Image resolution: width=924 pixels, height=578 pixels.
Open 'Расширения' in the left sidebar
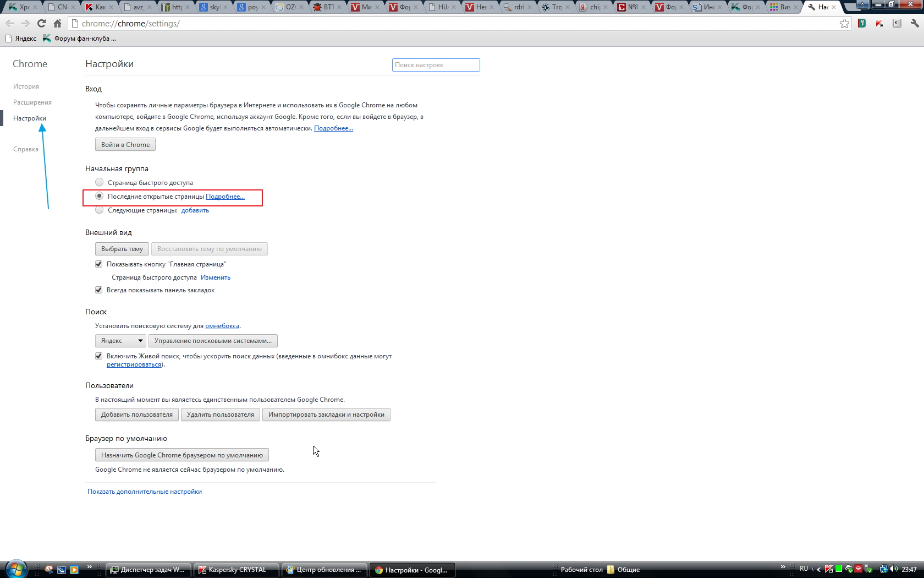click(x=32, y=102)
